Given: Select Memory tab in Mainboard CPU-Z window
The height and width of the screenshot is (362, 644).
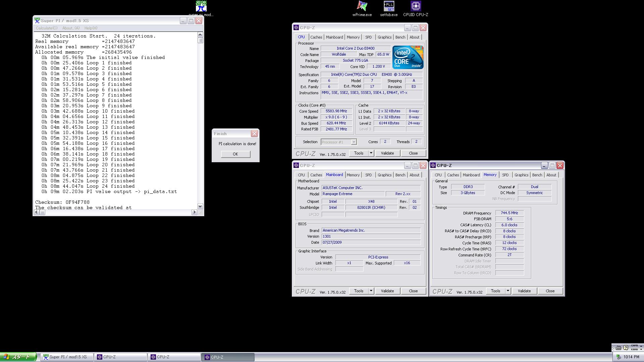Looking at the screenshot, I should [x=353, y=175].
